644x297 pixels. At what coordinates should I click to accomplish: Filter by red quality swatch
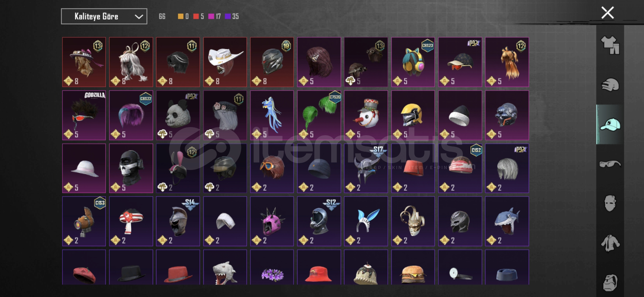tap(196, 16)
